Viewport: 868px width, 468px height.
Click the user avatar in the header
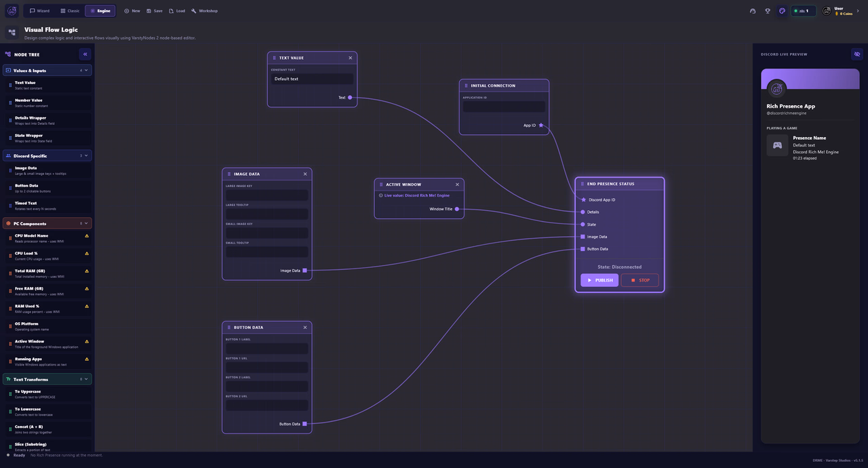point(827,11)
